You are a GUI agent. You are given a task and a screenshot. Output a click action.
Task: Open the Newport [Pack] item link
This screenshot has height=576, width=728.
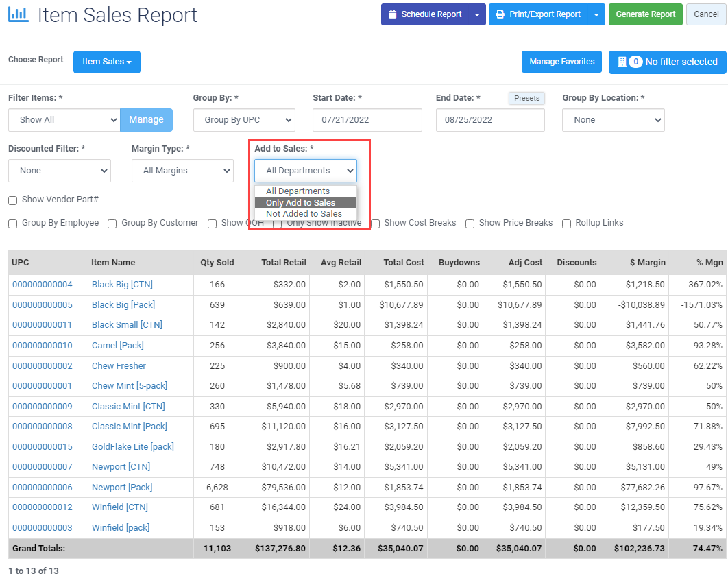[122, 487]
